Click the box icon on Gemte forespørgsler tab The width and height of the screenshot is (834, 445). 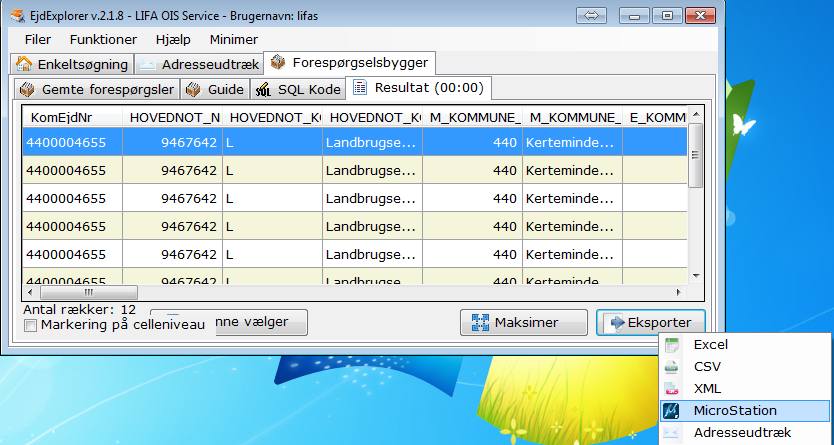pos(27,89)
